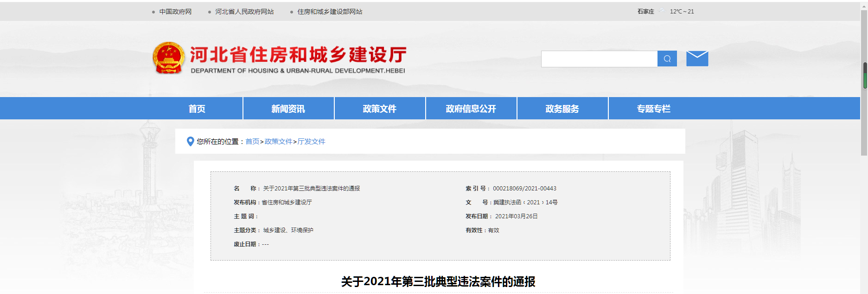Click the document number 冀建执法函‹2021›14号
Viewport: 868px width, 294px height.
pos(525,202)
